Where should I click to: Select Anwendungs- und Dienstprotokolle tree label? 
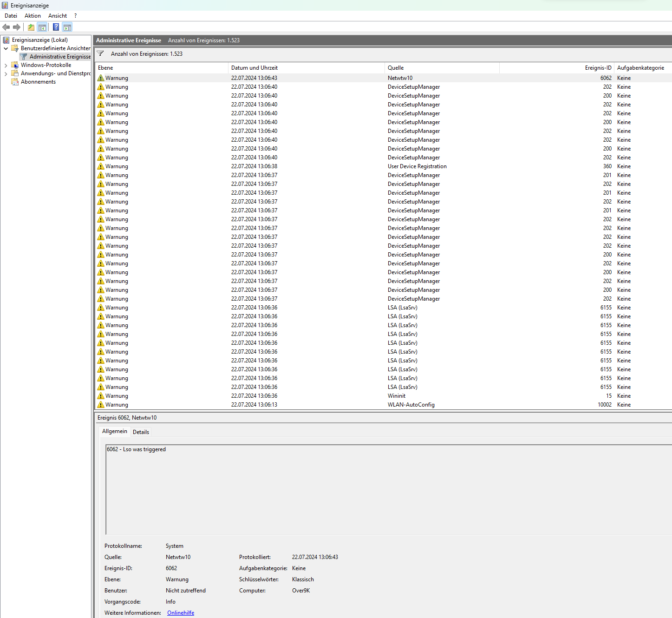[x=56, y=73]
